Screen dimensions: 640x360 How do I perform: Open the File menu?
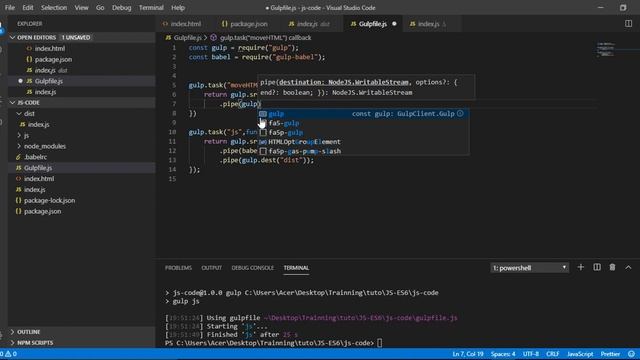10,8
